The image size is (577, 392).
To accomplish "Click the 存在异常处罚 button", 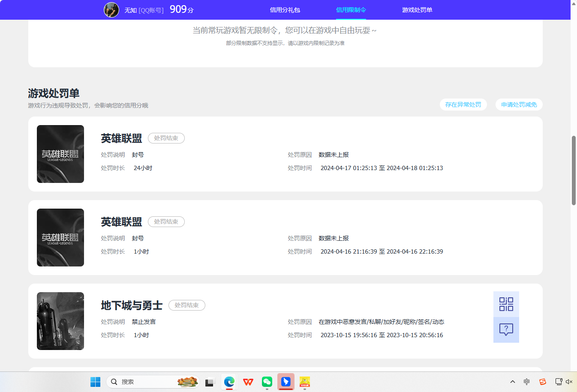I will 463,105.
